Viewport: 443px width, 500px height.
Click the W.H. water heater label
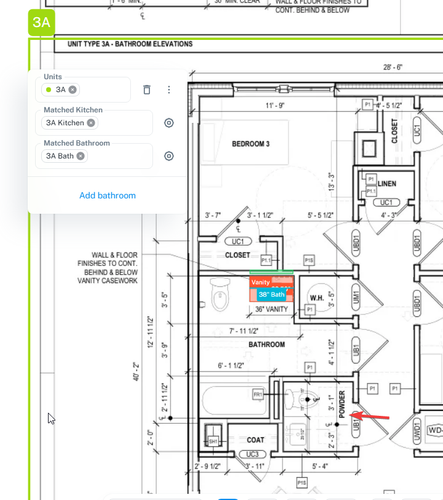coord(317,298)
